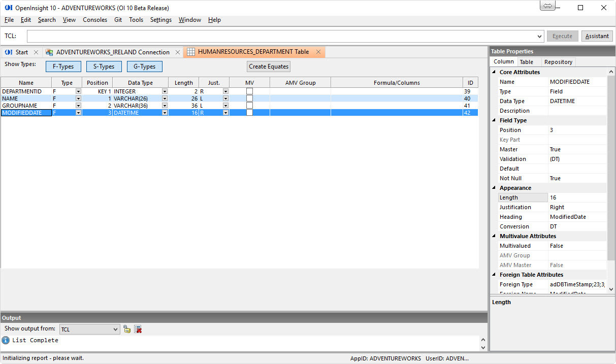
Task: Click the Assistant button
Action: [597, 36]
